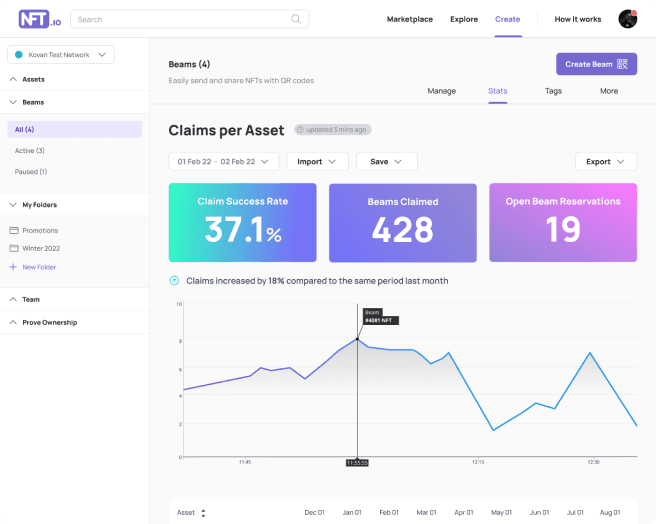656x524 pixels.
Task: Click the NFT.io logo
Action: click(x=38, y=19)
